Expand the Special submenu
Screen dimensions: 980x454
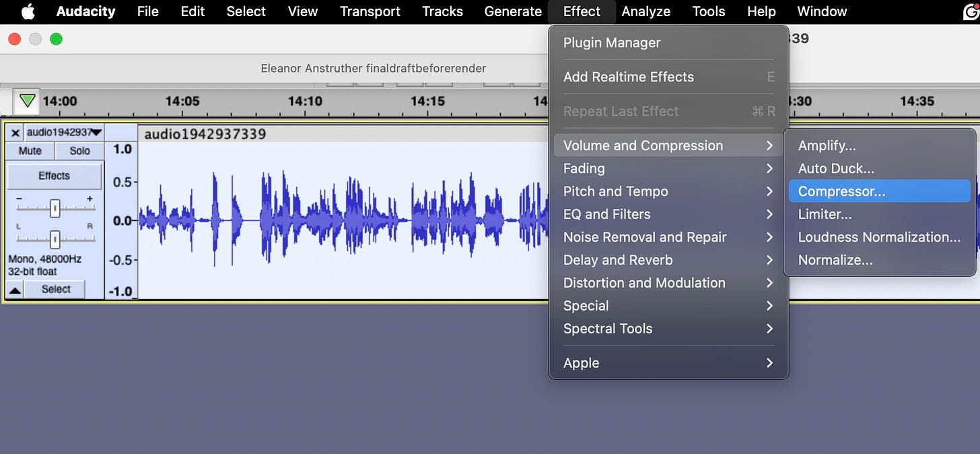[x=668, y=306]
